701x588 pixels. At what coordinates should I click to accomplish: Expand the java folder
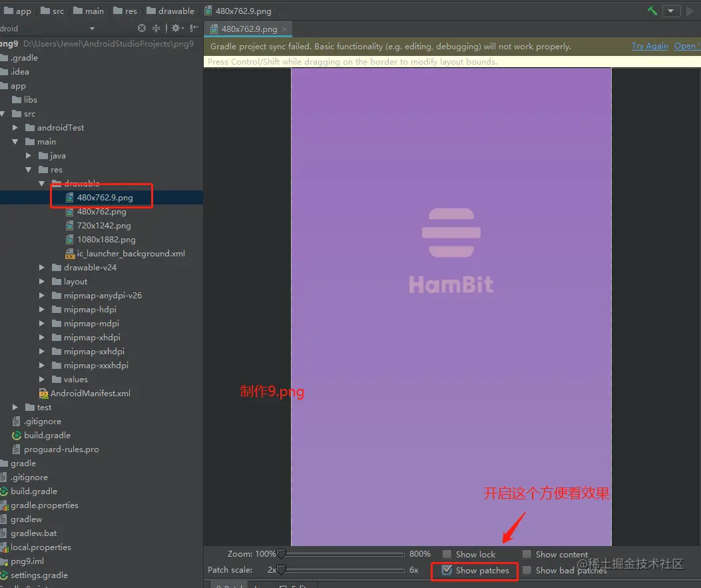click(29, 156)
